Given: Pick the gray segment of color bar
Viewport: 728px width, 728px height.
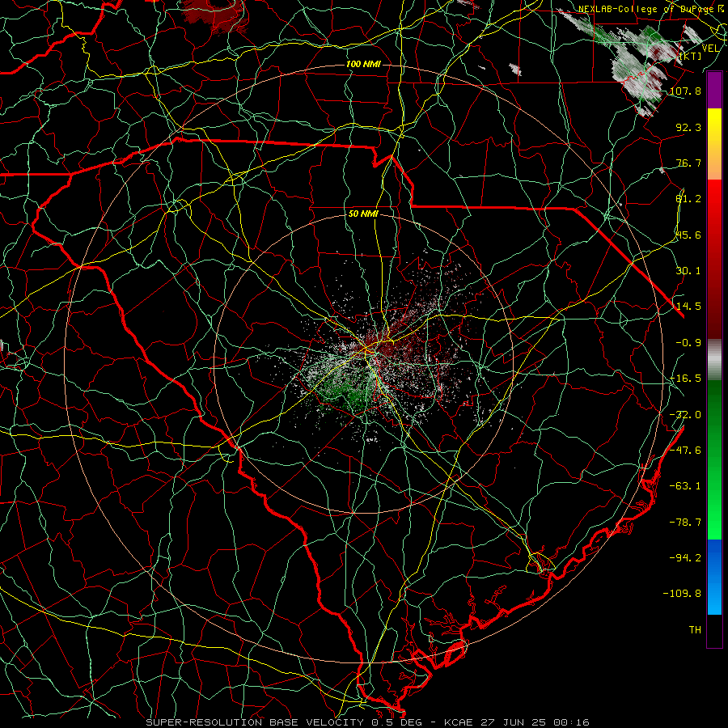Looking at the screenshot, I should 714,360.
